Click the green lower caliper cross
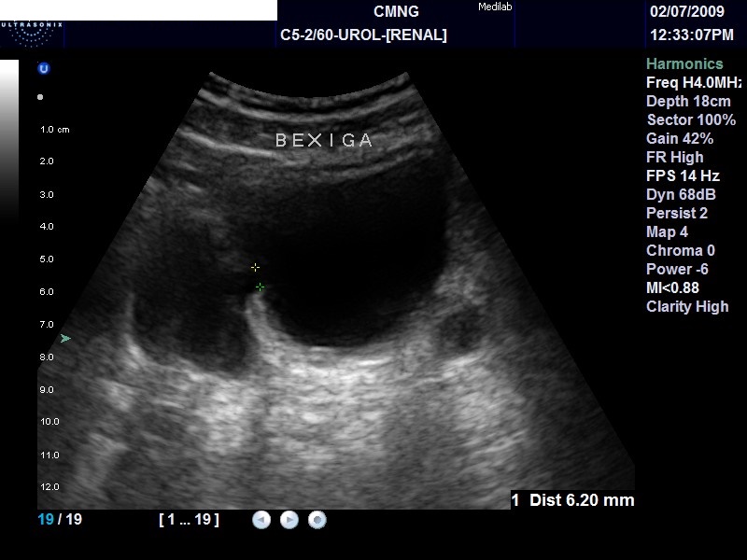Screen dimensions: 747x560 pos(260,287)
